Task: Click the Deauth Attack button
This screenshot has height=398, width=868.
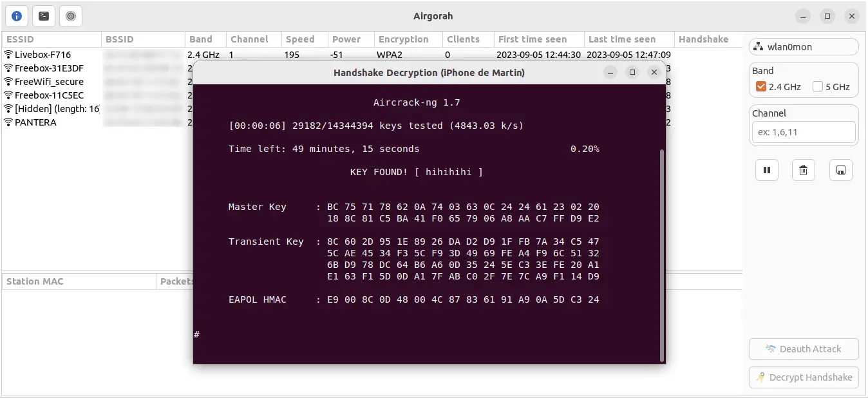Action: point(804,349)
